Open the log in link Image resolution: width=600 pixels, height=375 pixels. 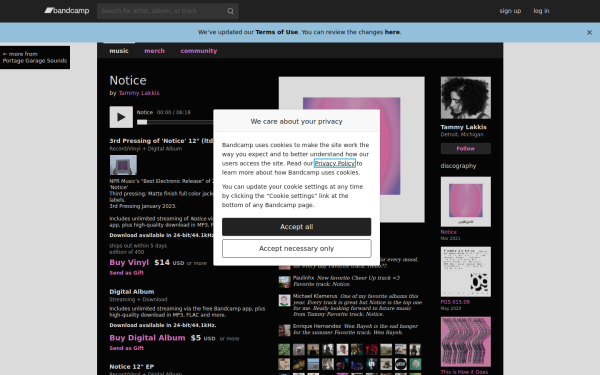[541, 11]
